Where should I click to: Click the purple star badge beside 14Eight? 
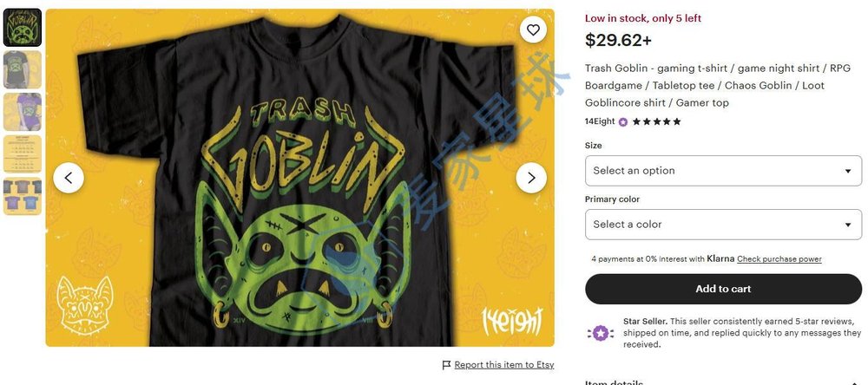(x=623, y=122)
